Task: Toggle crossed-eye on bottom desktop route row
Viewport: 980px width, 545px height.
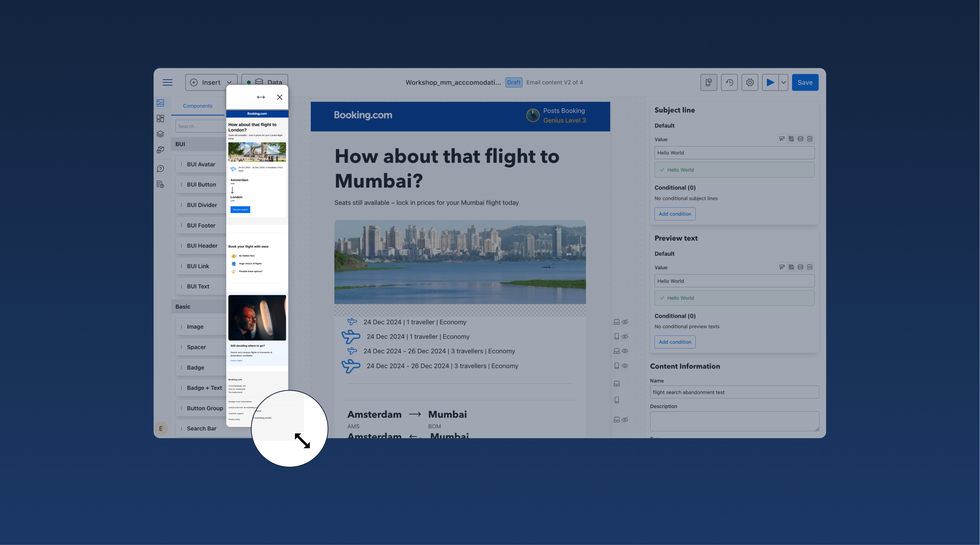Action: click(x=625, y=420)
